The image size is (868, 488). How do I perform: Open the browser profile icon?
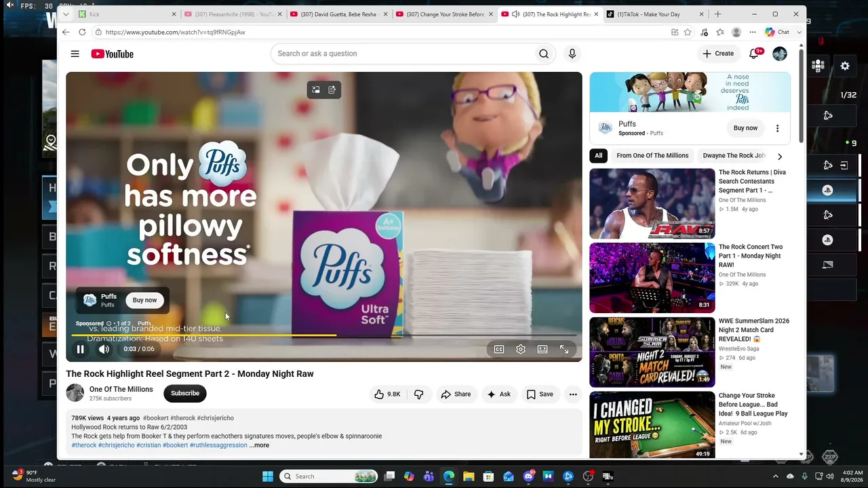point(736,32)
